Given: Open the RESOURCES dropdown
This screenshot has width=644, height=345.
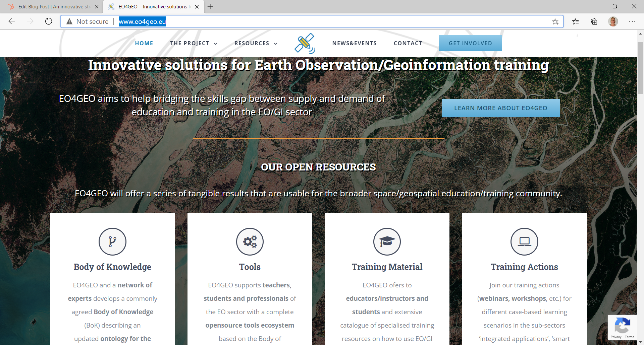Looking at the screenshot, I should point(256,43).
